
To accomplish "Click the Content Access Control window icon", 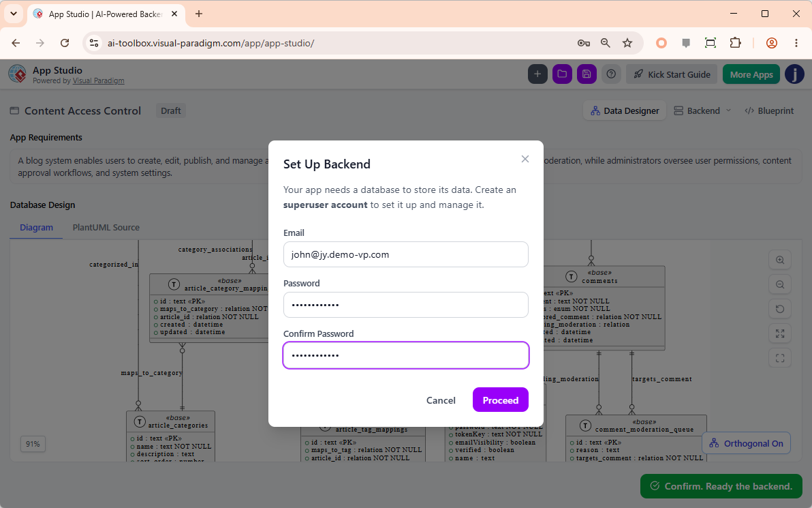I will 14,110.
